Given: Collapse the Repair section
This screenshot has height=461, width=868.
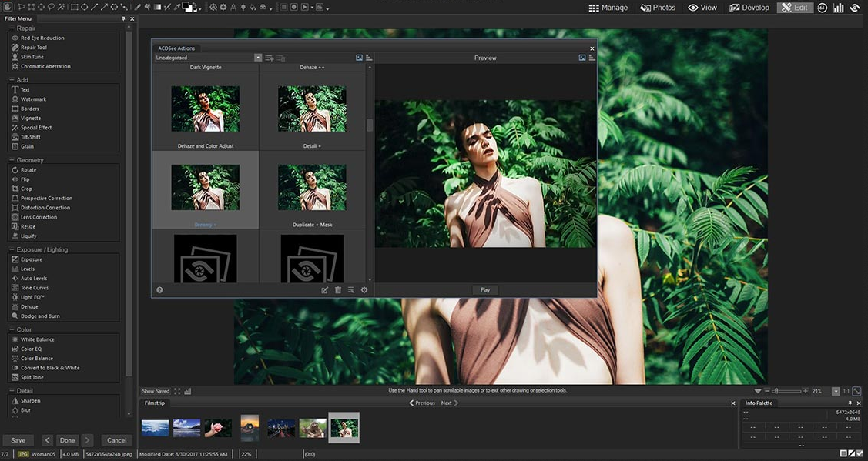Looking at the screenshot, I should click(x=12, y=28).
